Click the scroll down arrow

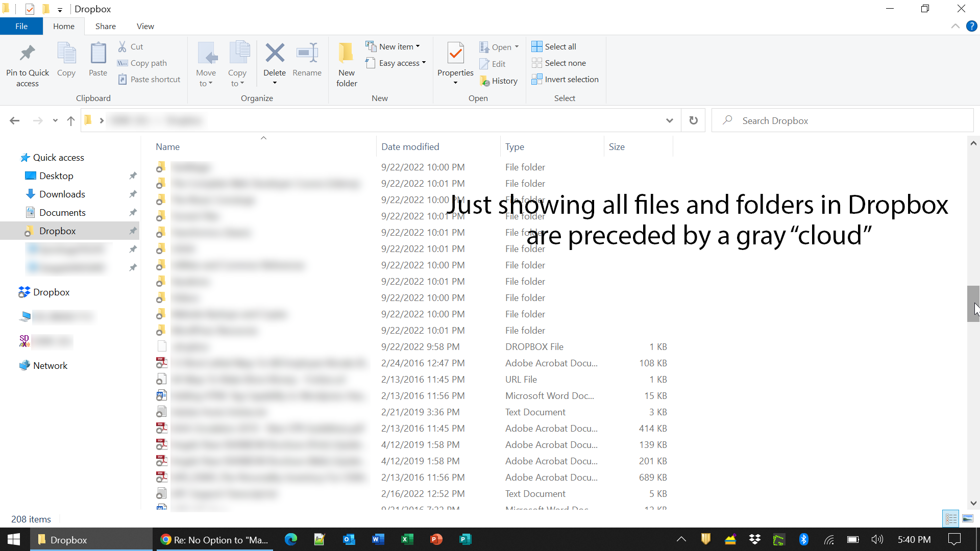point(973,503)
